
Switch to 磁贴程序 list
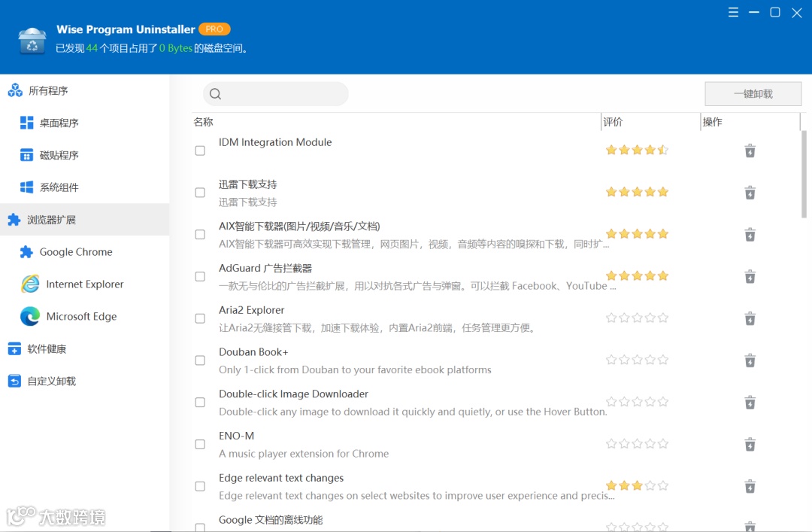click(84, 155)
